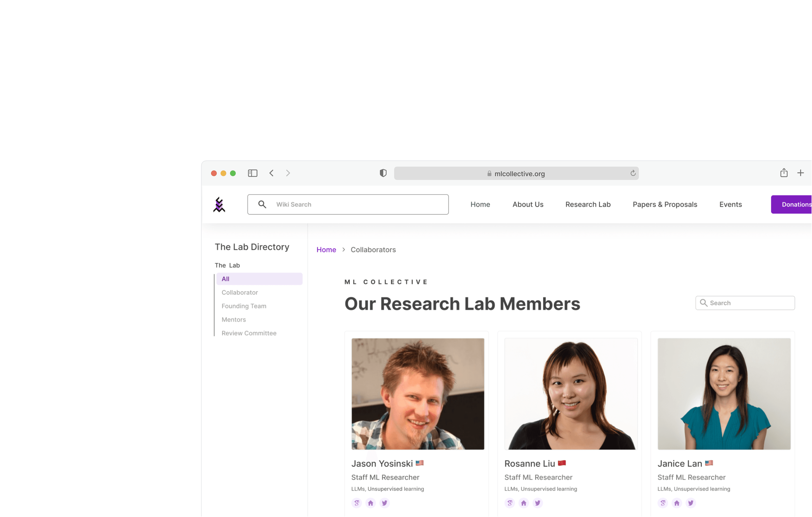Open Papers & Proposals menu item
Image resolution: width=812 pixels, height=517 pixels.
pyautogui.click(x=665, y=205)
